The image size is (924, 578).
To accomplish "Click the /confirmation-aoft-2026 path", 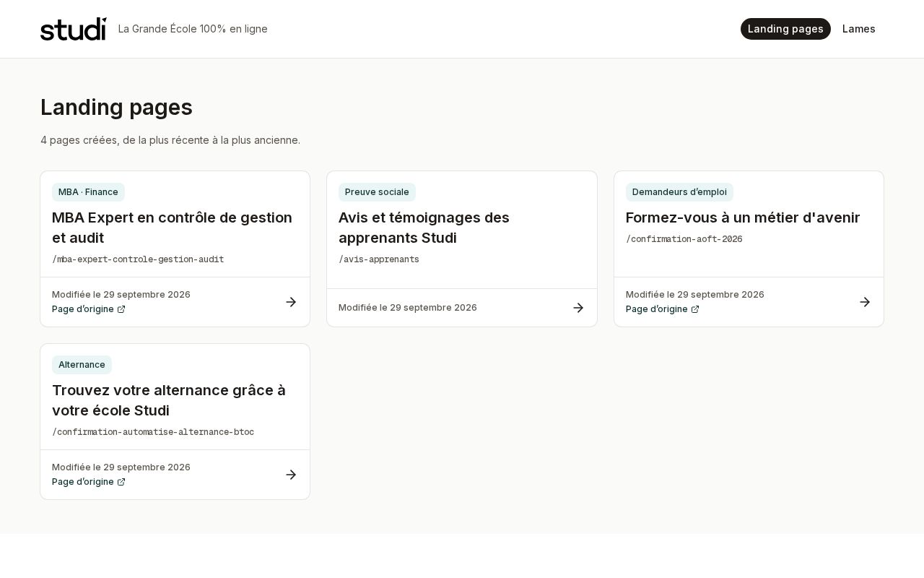I will click(x=684, y=239).
